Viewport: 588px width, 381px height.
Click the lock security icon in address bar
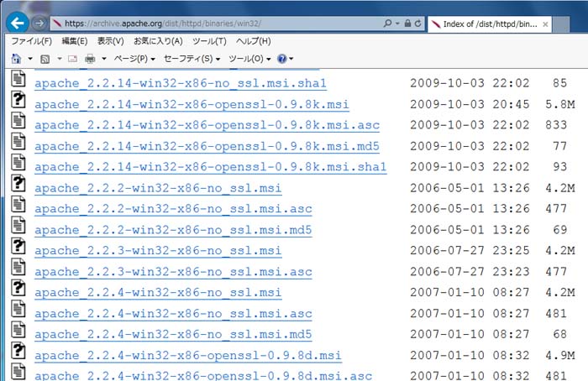coord(407,23)
